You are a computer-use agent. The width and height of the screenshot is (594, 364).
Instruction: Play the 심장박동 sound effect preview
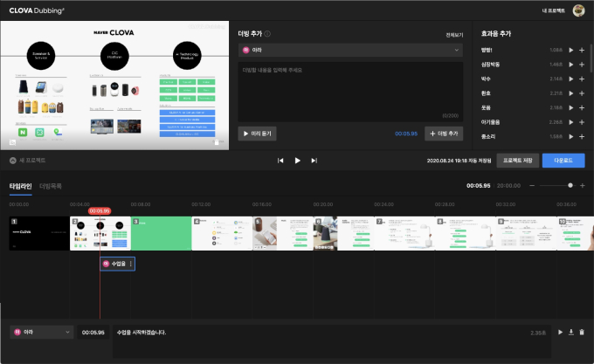(x=571, y=65)
